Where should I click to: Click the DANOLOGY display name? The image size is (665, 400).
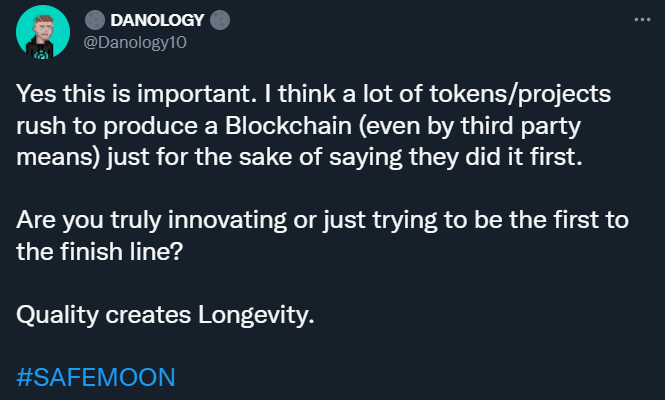click(x=157, y=20)
